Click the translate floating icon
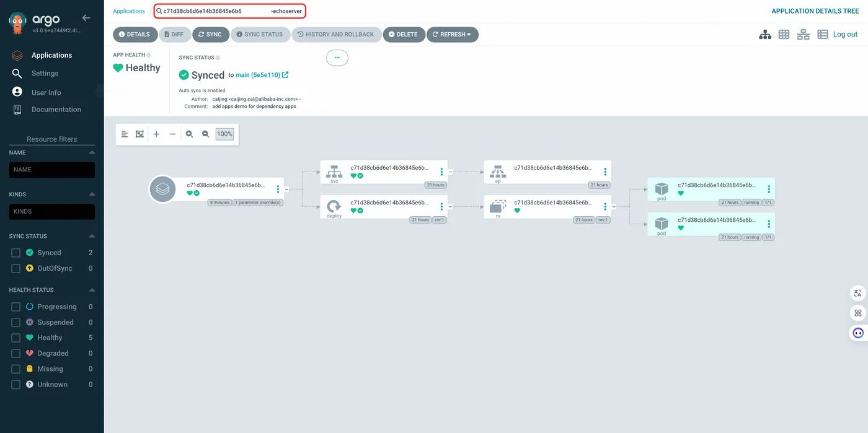The width and height of the screenshot is (868, 433). (x=858, y=293)
